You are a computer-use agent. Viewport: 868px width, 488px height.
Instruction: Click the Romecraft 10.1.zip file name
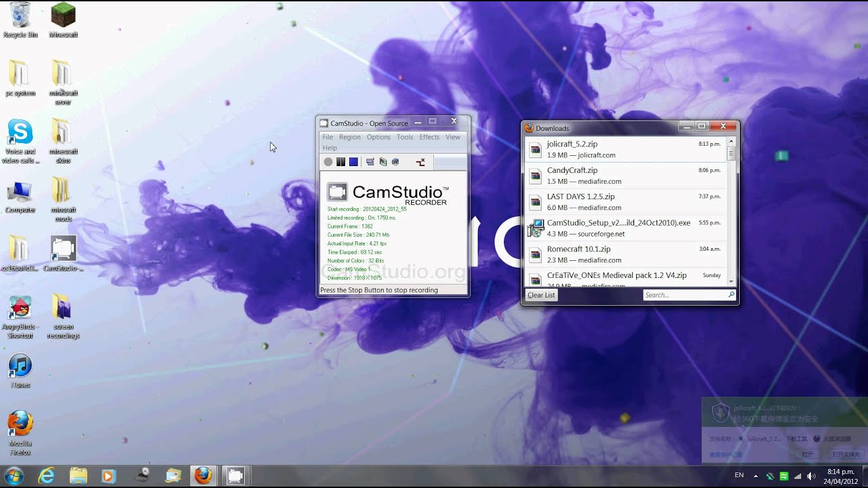[579, 249]
